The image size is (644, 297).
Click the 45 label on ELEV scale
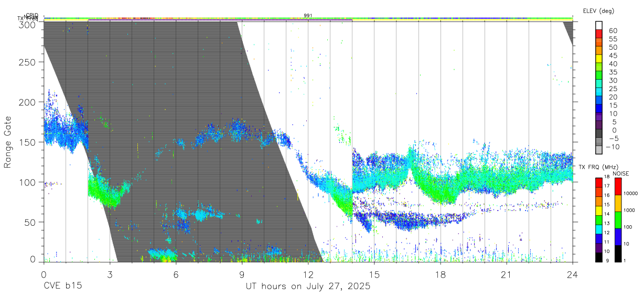click(613, 56)
